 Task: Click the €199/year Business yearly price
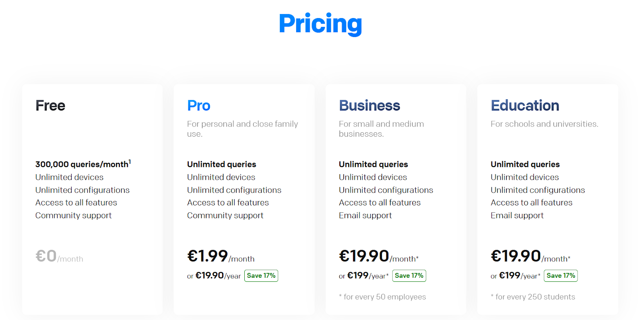(x=367, y=276)
